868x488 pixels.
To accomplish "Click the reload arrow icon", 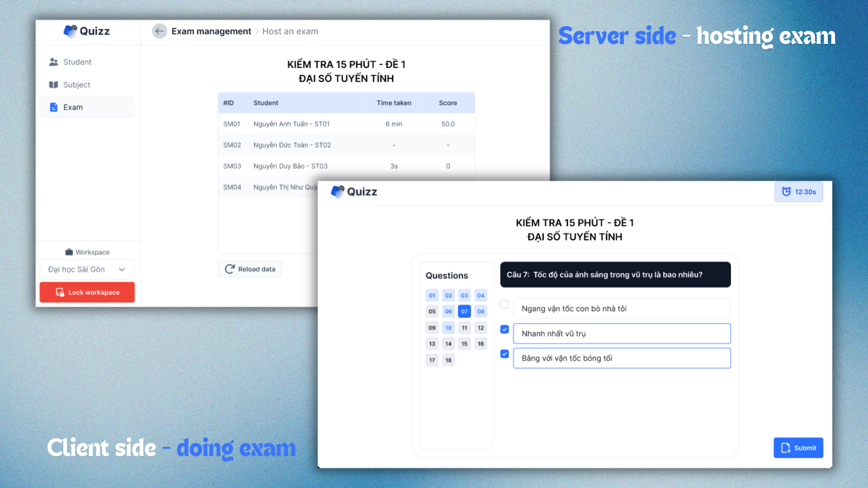I will (230, 269).
